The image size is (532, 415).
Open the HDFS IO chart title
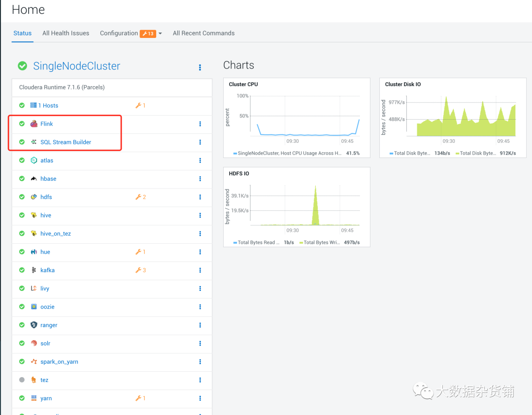point(239,174)
